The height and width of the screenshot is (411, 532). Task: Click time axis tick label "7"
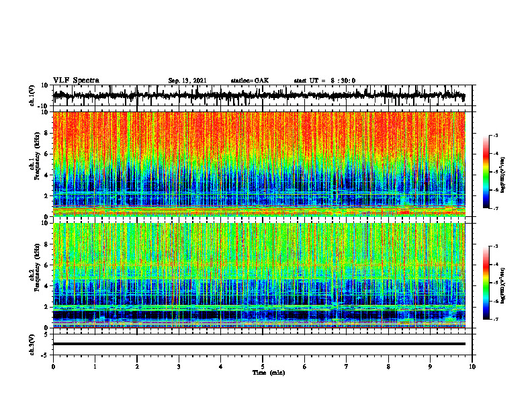click(347, 367)
